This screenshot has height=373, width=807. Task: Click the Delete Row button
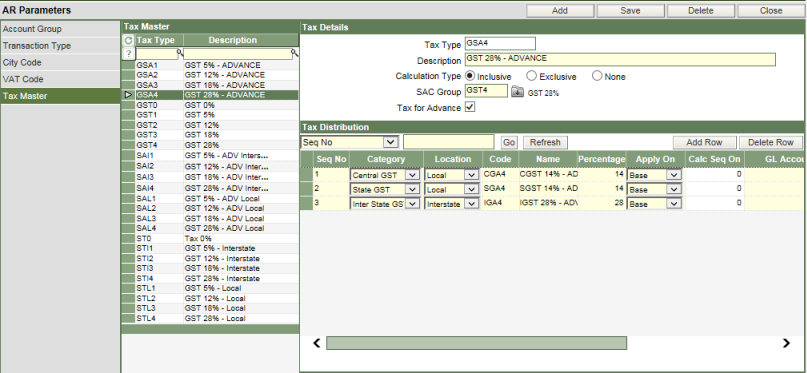coord(771,142)
